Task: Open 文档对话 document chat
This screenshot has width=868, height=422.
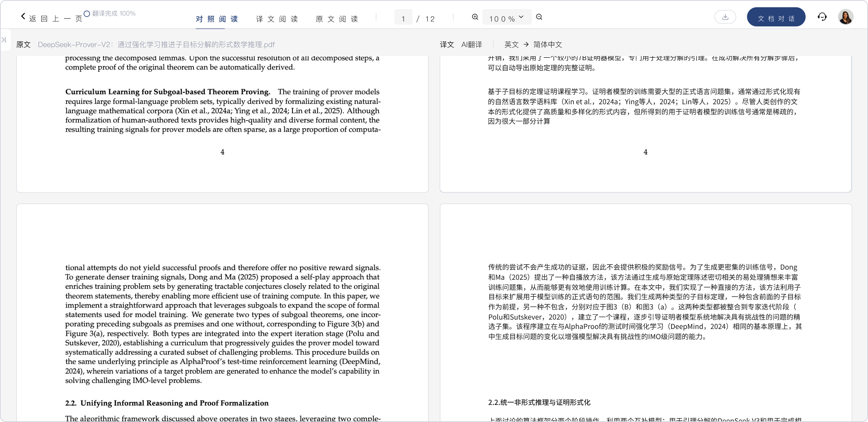Action: tap(776, 17)
